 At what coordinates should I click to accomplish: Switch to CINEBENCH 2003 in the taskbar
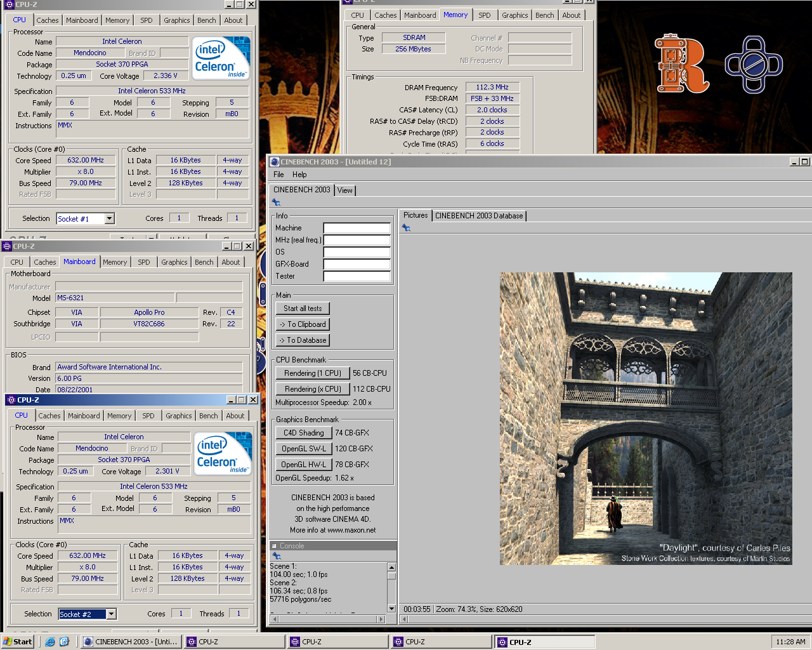131,642
